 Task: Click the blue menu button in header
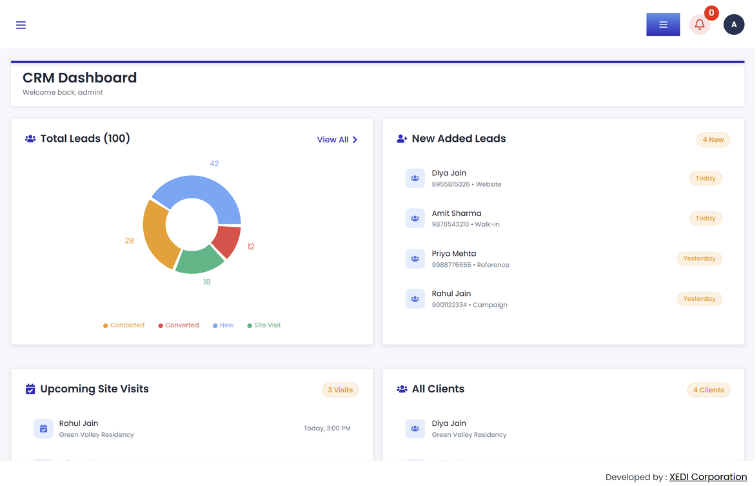coord(663,25)
